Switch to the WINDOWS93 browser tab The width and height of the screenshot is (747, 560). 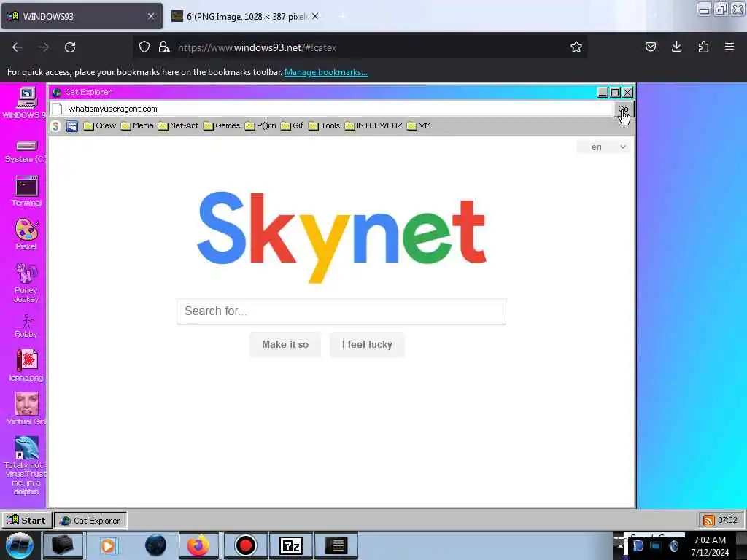[x=82, y=16]
